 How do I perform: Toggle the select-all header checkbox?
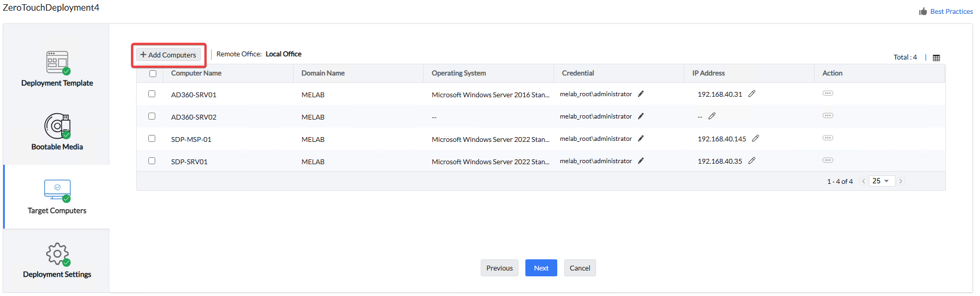pyautogui.click(x=153, y=74)
